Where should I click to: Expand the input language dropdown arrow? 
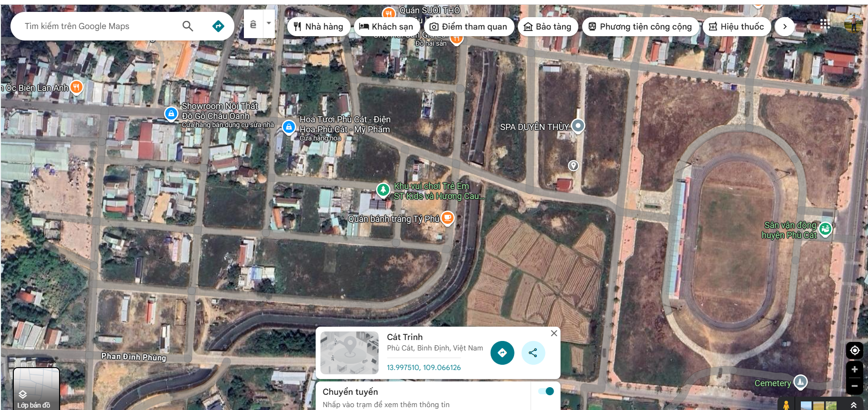click(269, 23)
